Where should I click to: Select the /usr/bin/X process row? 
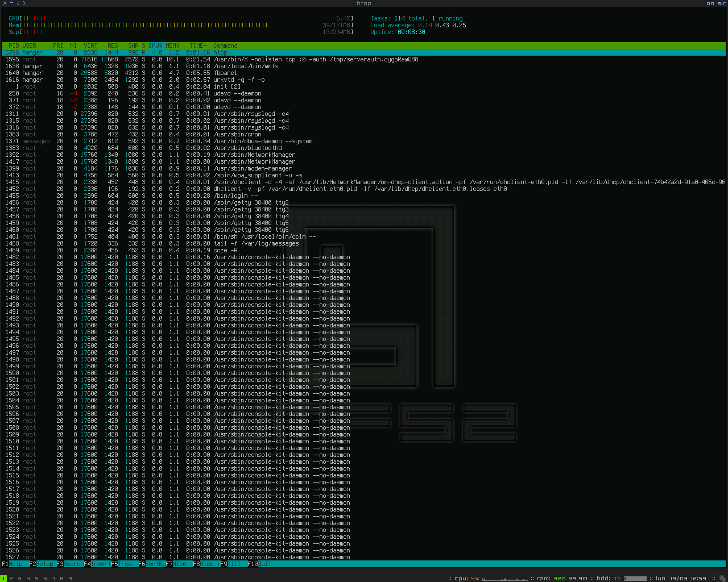tap(364, 59)
